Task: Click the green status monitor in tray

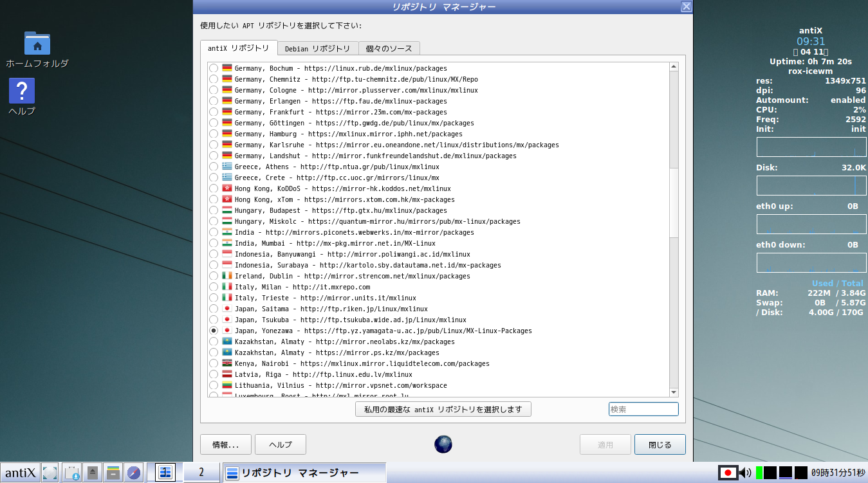Action: 759,473
